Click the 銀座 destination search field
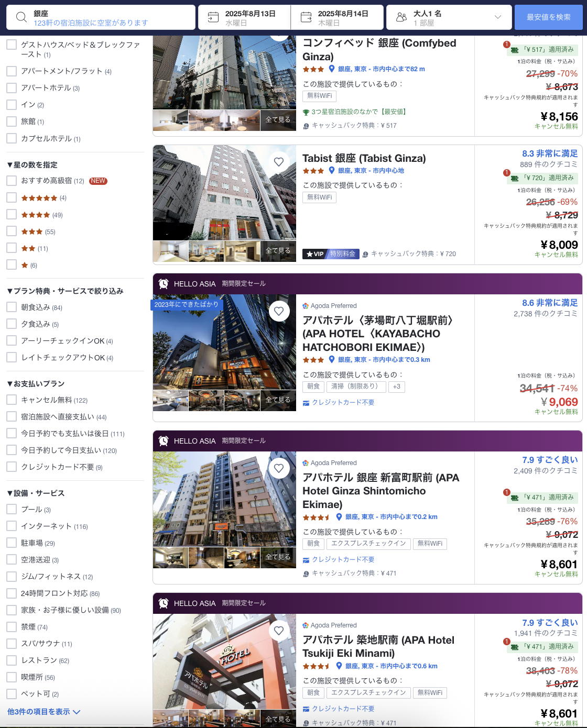 [x=101, y=17]
